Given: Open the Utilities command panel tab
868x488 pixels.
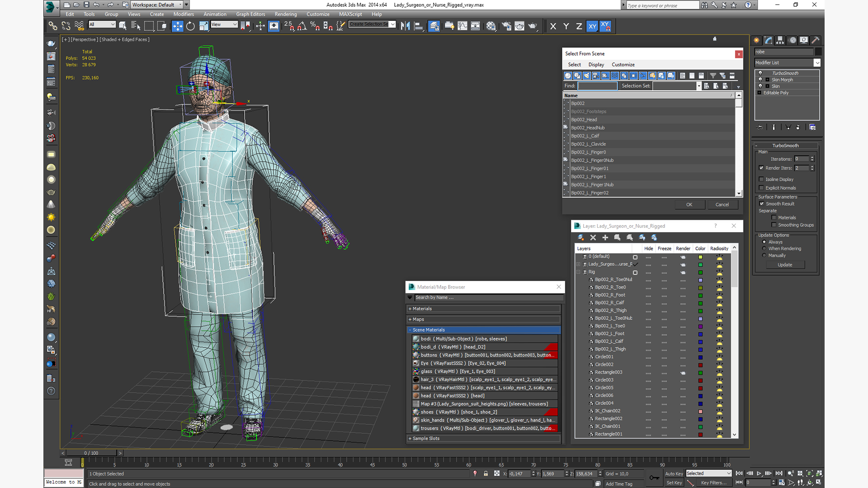Looking at the screenshot, I should (815, 40).
